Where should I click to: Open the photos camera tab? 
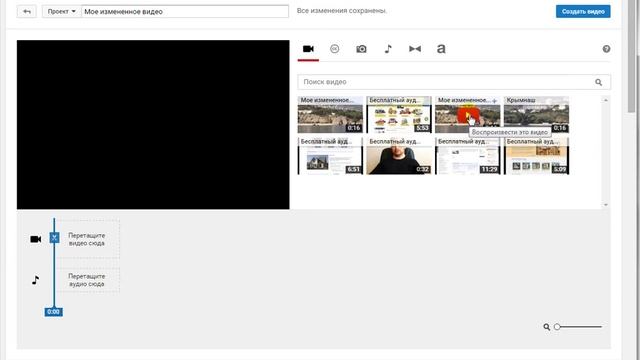[361, 49]
